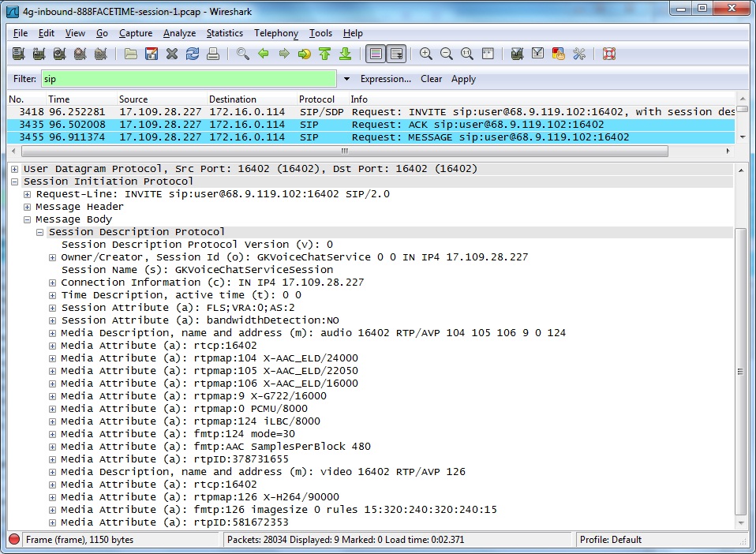Reload this capture file icon
756x554 pixels.
(x=193, y=54)
